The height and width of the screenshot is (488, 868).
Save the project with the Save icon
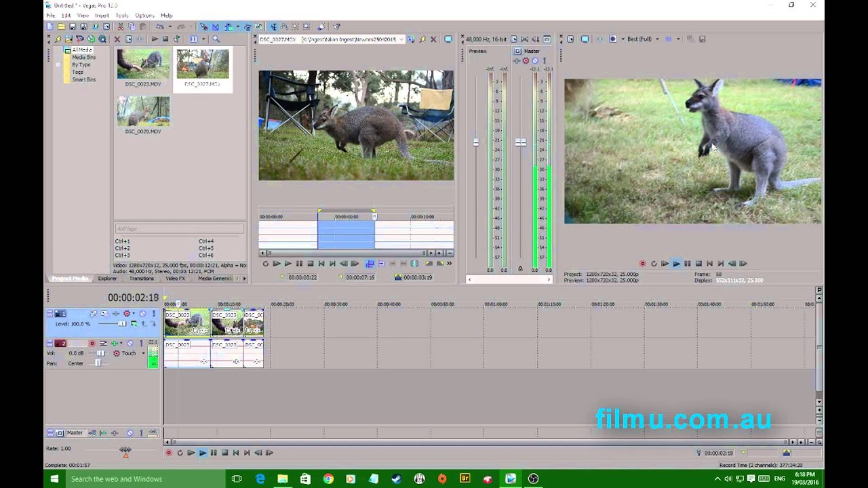click(x=73, y=26)
